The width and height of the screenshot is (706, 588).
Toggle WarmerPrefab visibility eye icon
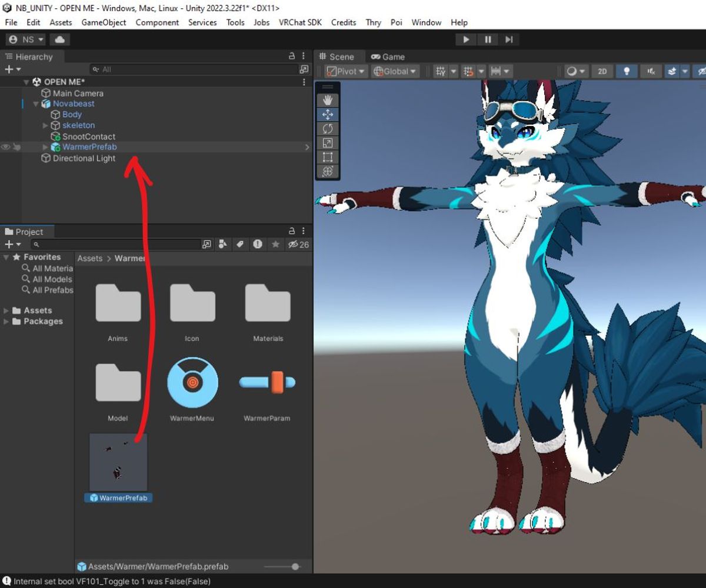pos(6,147)
